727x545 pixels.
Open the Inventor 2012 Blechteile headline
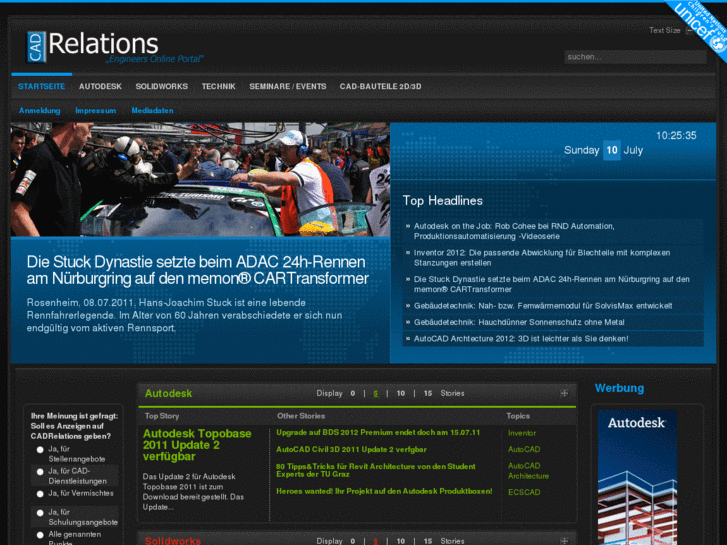(542, 257)
